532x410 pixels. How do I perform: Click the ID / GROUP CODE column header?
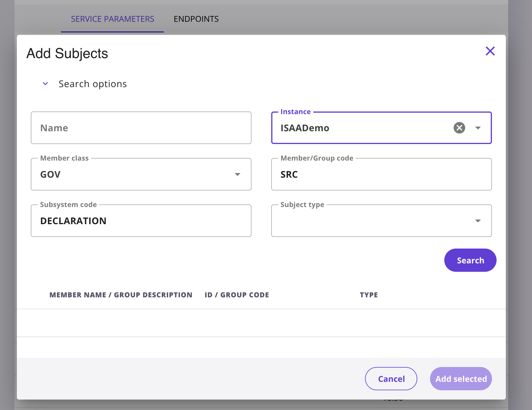[x=236, y=294]
